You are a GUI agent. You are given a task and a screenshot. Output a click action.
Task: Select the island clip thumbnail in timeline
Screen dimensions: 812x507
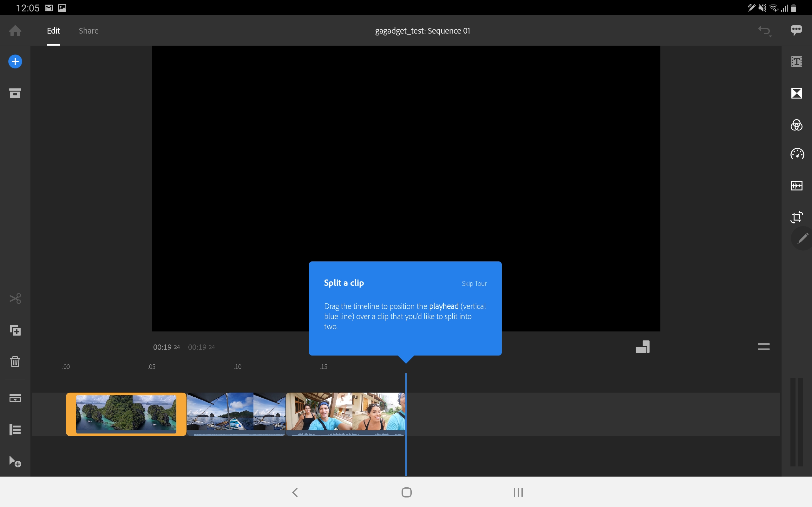coord(126,414)
